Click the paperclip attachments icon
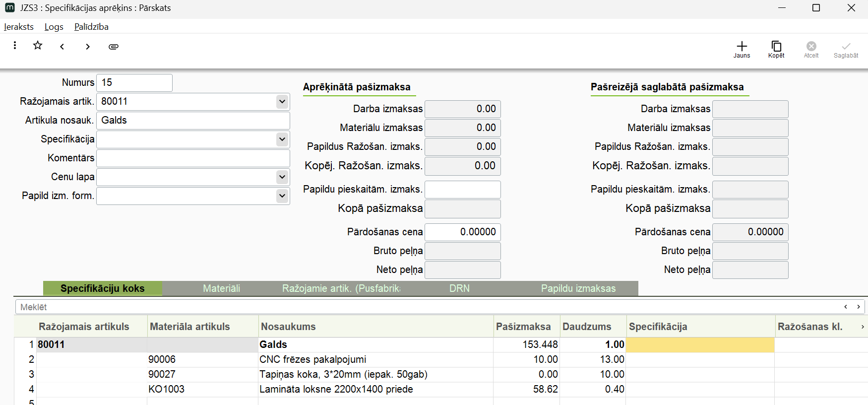Screen dimensions: 868x405 (x=114, y=47)
